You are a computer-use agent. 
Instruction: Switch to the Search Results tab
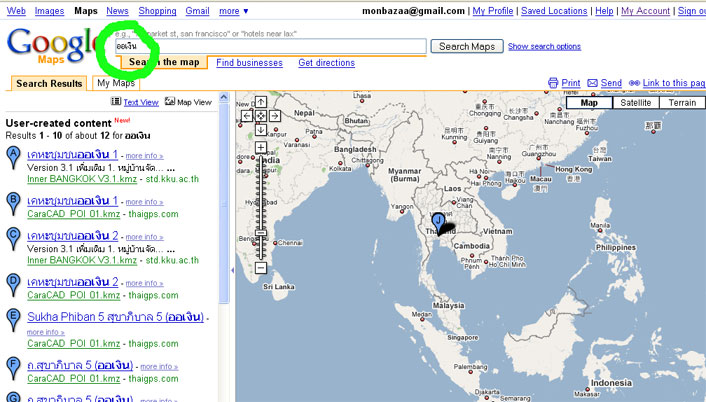[x=49, y=83]
